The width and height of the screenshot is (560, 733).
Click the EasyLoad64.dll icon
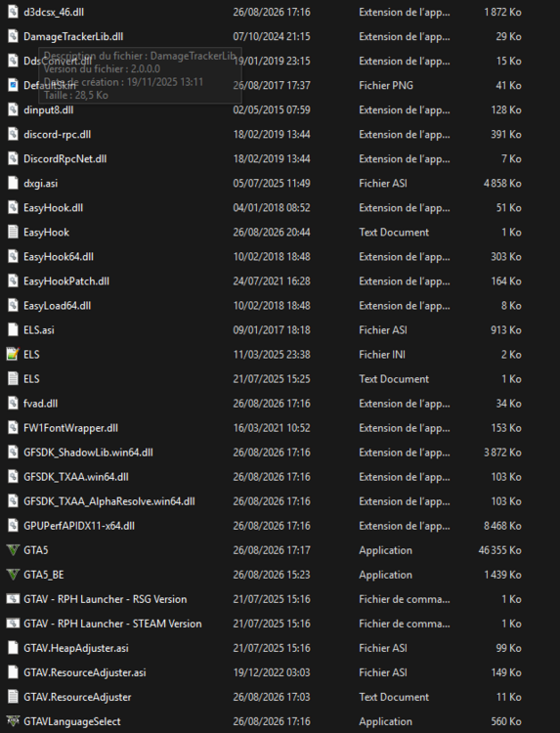click(13, 306)
